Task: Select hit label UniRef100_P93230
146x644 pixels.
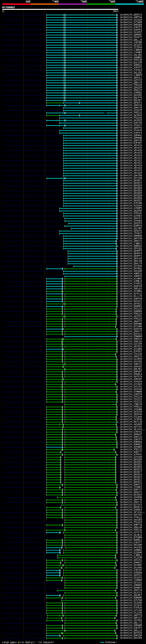Action: [131, 309]
